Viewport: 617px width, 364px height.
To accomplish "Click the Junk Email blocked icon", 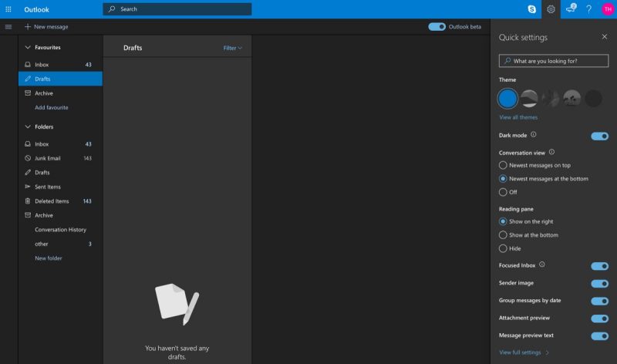I will click(28, 158).
